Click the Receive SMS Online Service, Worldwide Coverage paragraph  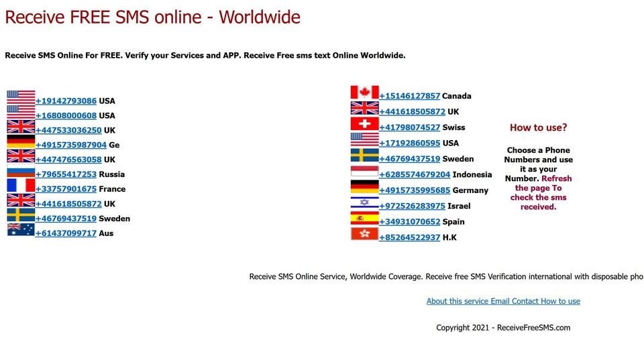tap(447, 277)
